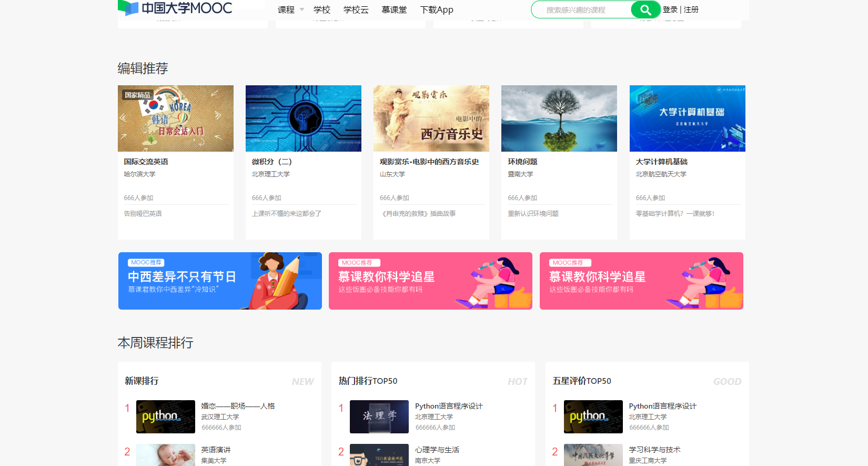868x466 pixels.
Task: Open python thumbnail in 新课排行 list
Action: click(x=166, y=417)
